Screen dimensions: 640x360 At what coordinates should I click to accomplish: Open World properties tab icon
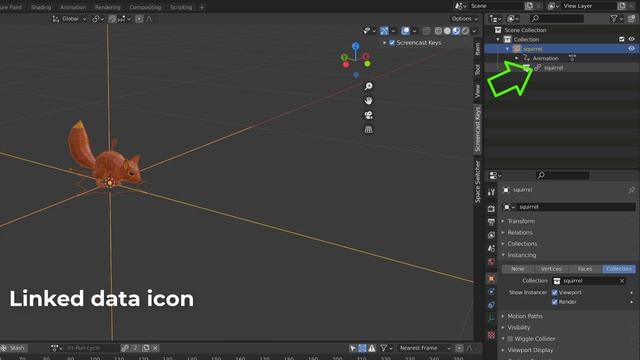pyautogui.click(x=491, y=261)
